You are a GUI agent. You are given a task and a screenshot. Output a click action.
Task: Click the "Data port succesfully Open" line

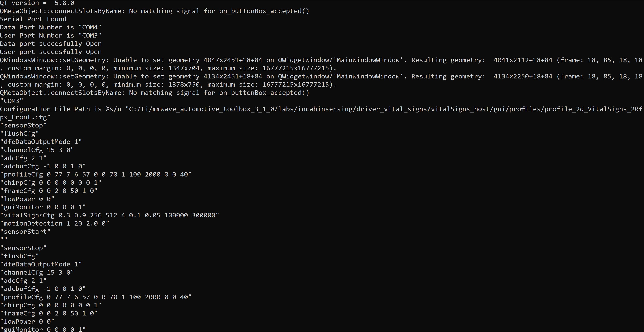[x=51, y=44]
